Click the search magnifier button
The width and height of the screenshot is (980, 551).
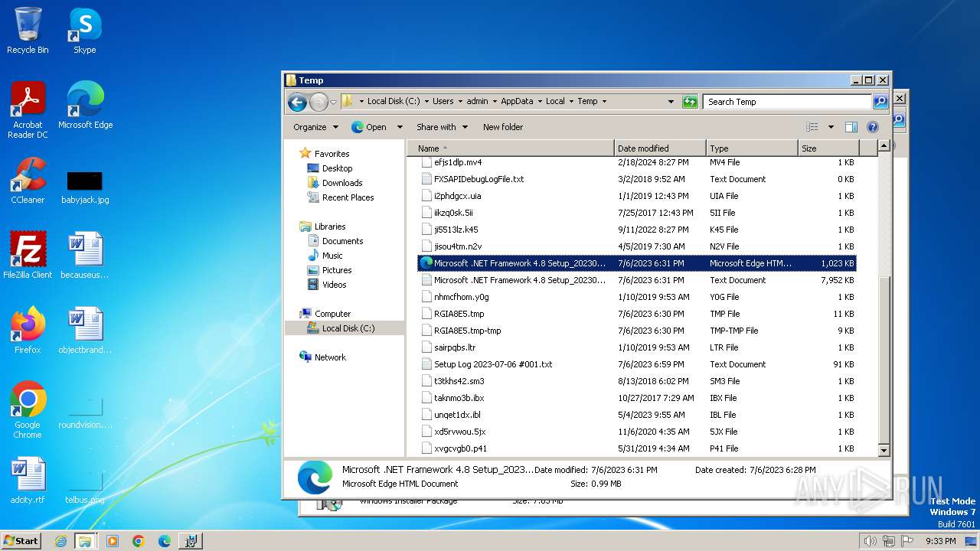coord(880,102)
